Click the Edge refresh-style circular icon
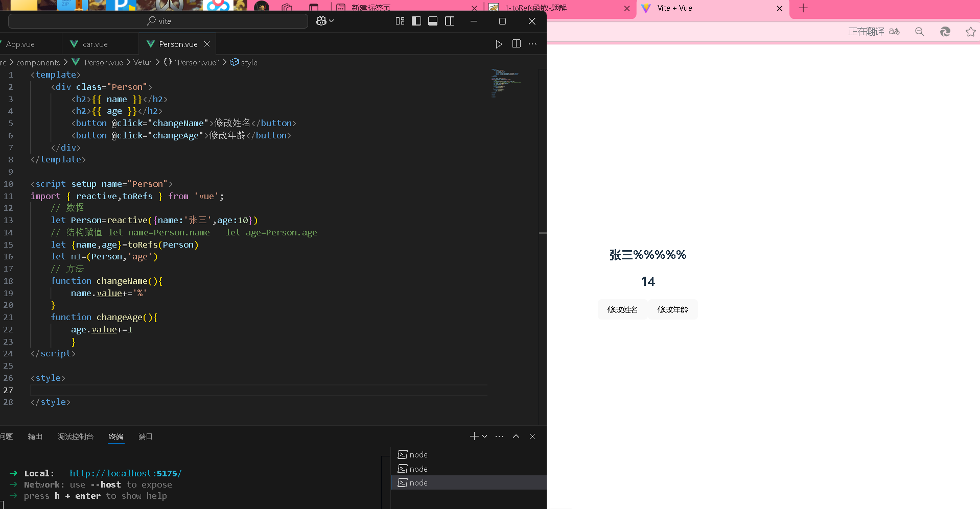980x509 pixels. point(945,32)
